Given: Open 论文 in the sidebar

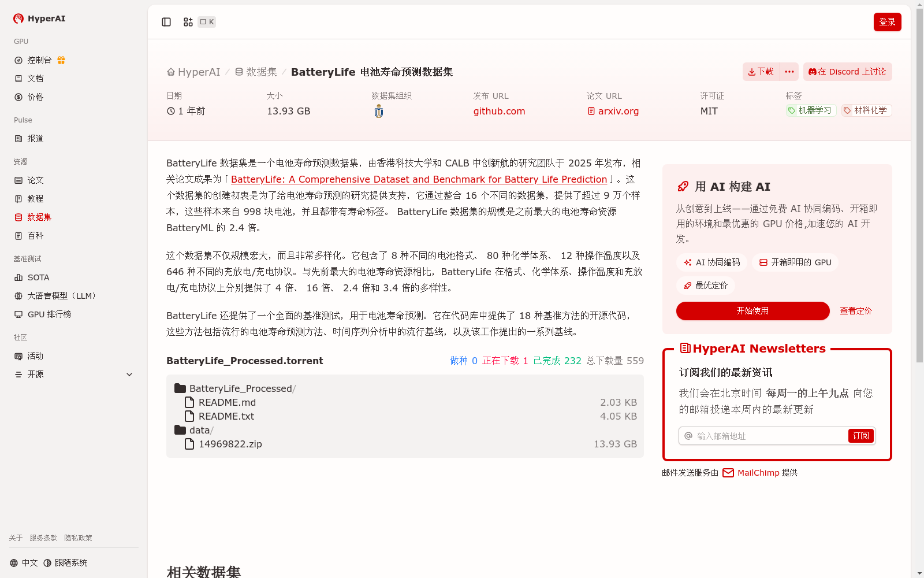Looking at the screenshot, I should click(29, 180).
